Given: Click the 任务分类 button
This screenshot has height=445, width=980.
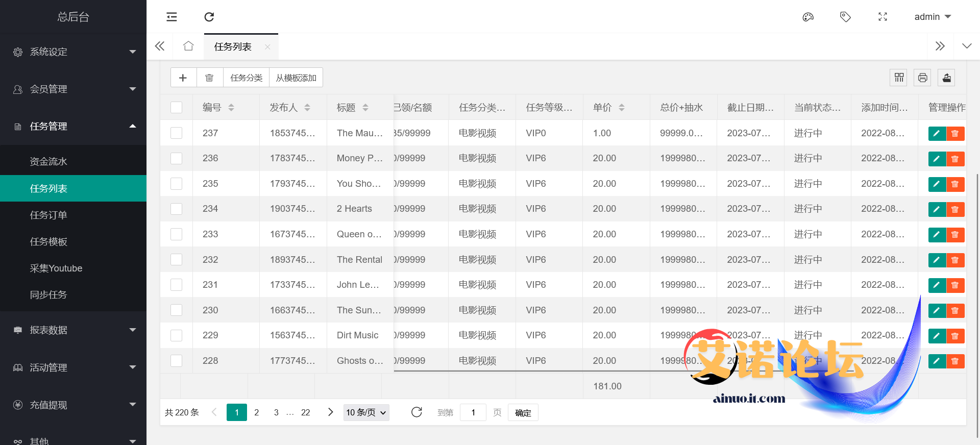Looking at the screenshot, I should (x=246, y=78).
